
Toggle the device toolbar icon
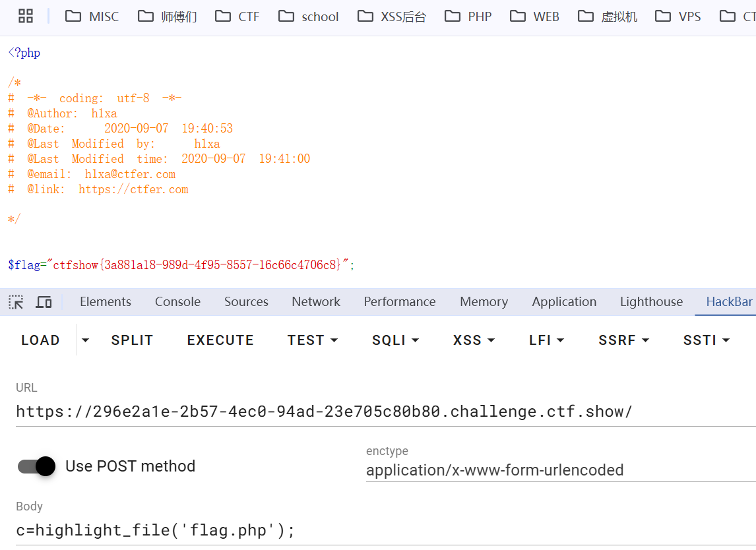click(44, 302)
